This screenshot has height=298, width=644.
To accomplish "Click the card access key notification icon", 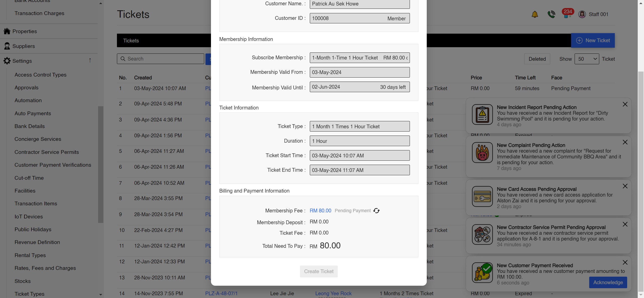I will [482, 196].
